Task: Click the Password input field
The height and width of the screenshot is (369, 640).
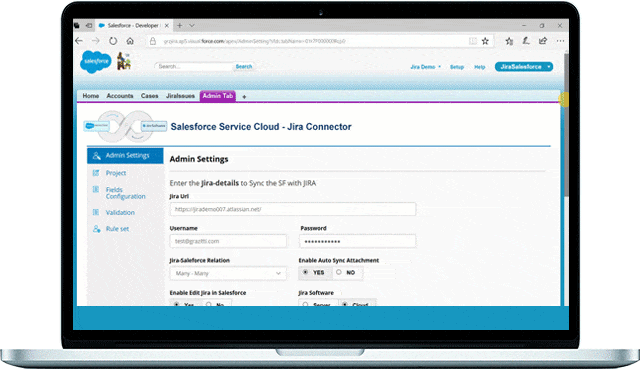Action: coord(358,241)
